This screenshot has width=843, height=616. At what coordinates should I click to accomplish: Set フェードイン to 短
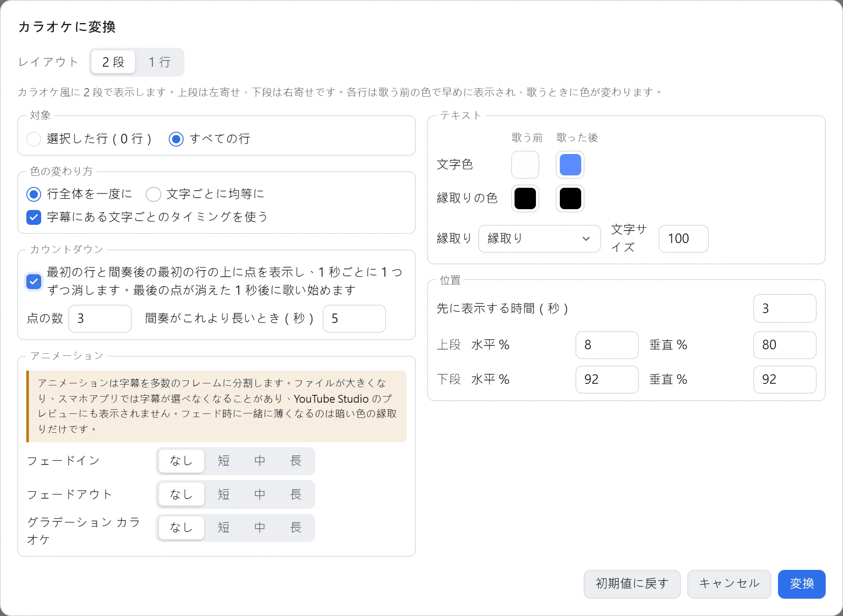[x=224, y=461]
